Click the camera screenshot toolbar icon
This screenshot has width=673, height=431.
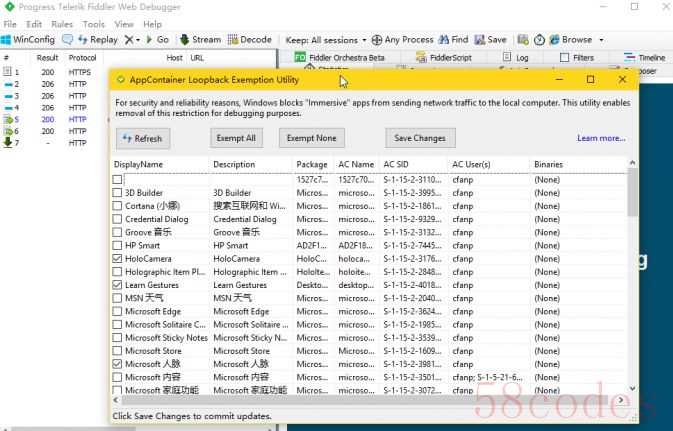(x=523, y=40)
